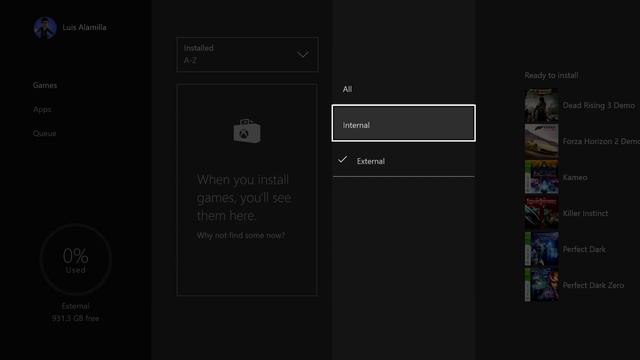
Task: Open Perfect Dark Zero cover thumbnail
Action: click(x=542, y=285)
